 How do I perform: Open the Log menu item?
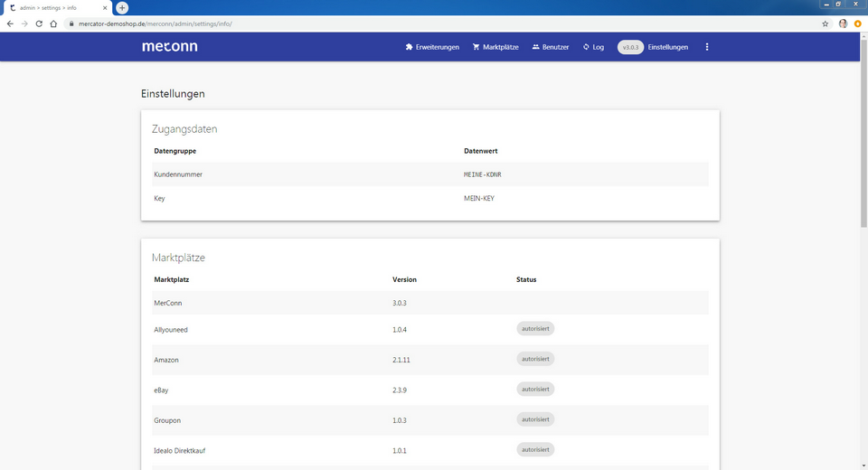[x=593, y=47]
